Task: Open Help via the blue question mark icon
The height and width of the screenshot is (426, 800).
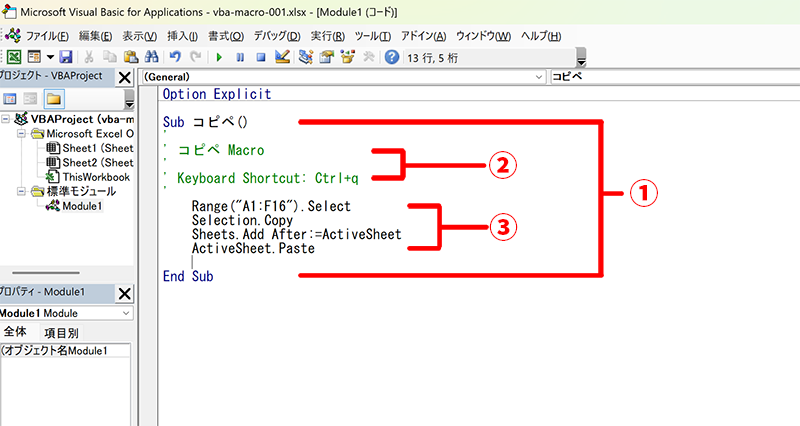Action: (x=391, y=57)
